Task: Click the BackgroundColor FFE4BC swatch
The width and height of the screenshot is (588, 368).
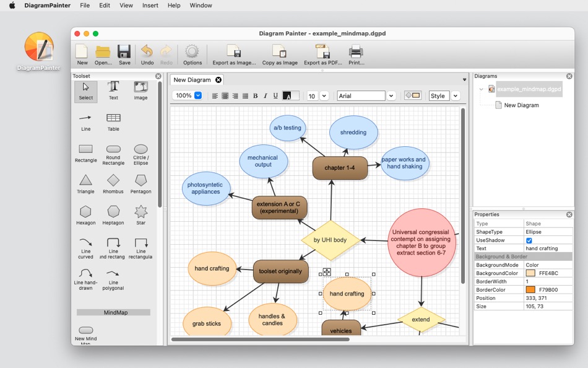Action: [530, 273]
